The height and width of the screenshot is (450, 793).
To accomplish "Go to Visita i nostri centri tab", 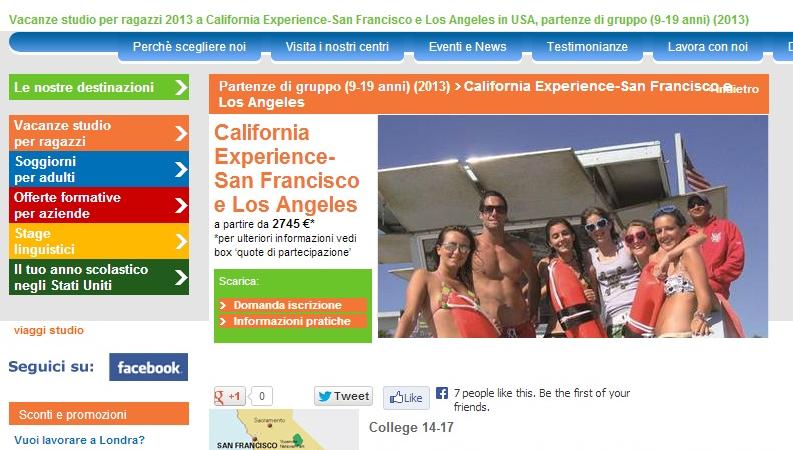I will click(x=337, y=47).
